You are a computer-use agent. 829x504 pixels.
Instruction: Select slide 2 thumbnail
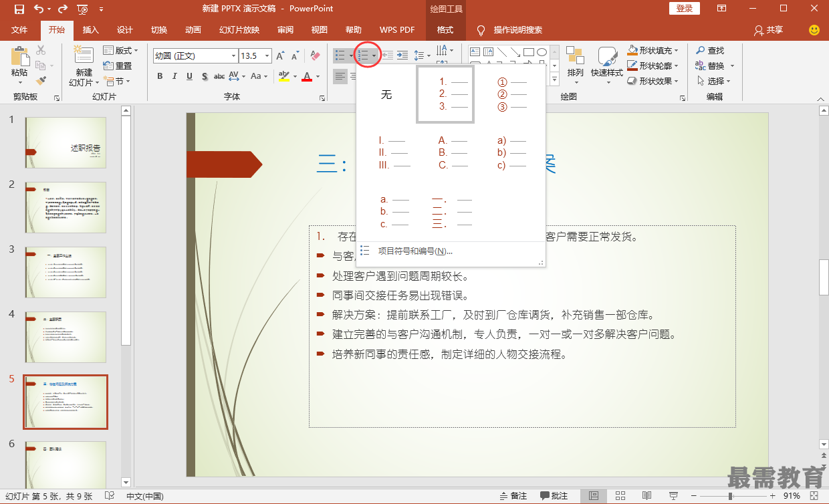point(66,207)
